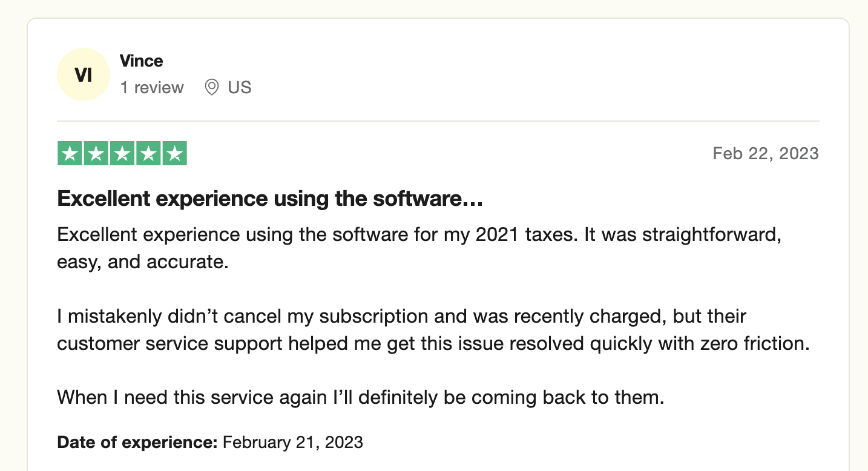This screenshot has width=868, height=471.
Task: Click the customer service support text line
Action: 433,344
